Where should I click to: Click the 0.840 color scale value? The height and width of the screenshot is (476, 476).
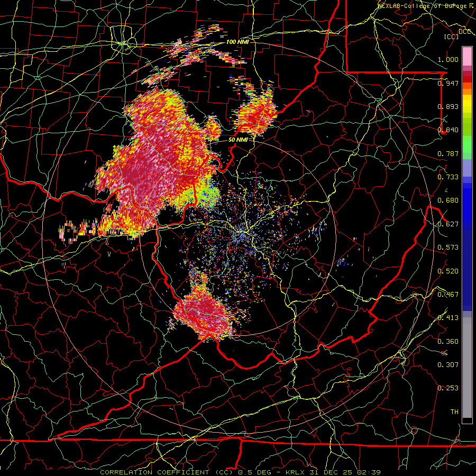click(448, 130)
